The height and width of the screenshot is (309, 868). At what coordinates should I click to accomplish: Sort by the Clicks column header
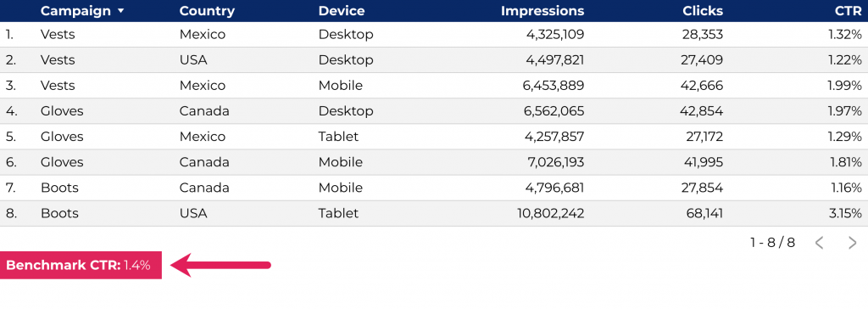tap(703, 11)
